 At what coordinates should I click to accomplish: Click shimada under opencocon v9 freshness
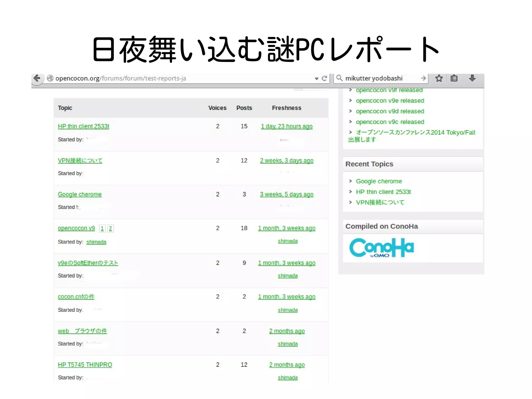(288, 241)
